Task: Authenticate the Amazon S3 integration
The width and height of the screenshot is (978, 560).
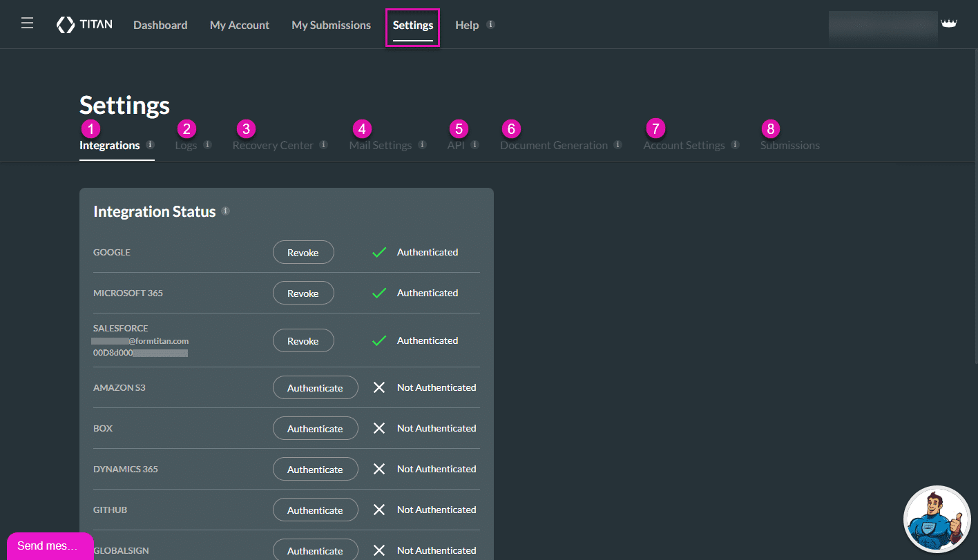Action: (315, 387)
